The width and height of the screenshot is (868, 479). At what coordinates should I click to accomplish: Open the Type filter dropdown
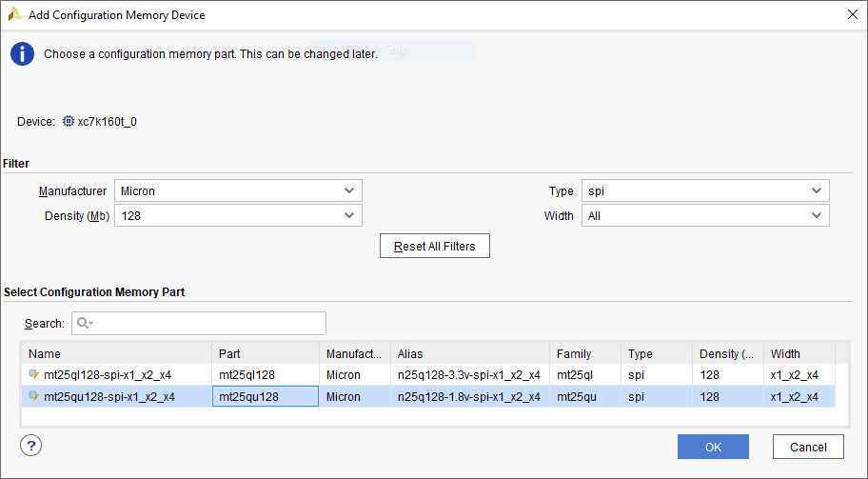[x=705, y=191]
